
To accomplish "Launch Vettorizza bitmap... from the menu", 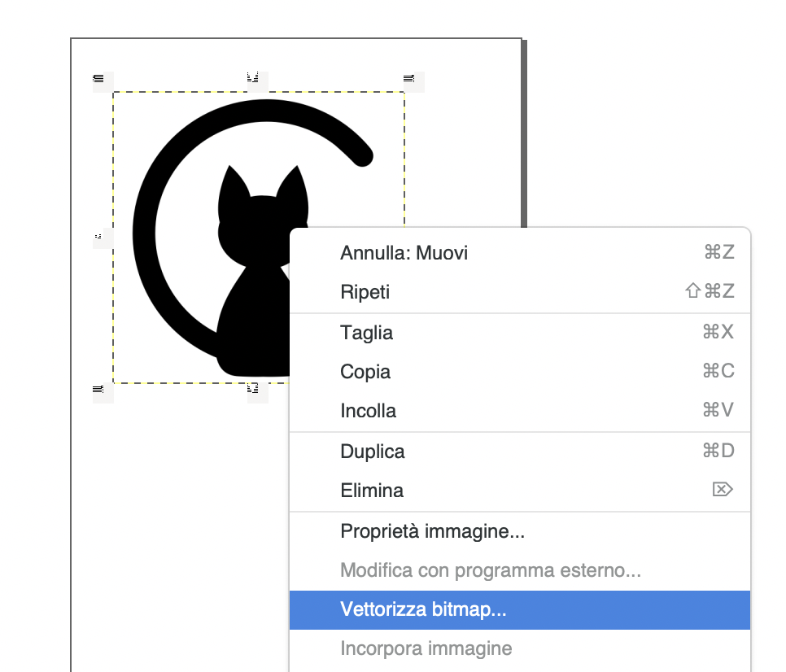I will point(424,609).
